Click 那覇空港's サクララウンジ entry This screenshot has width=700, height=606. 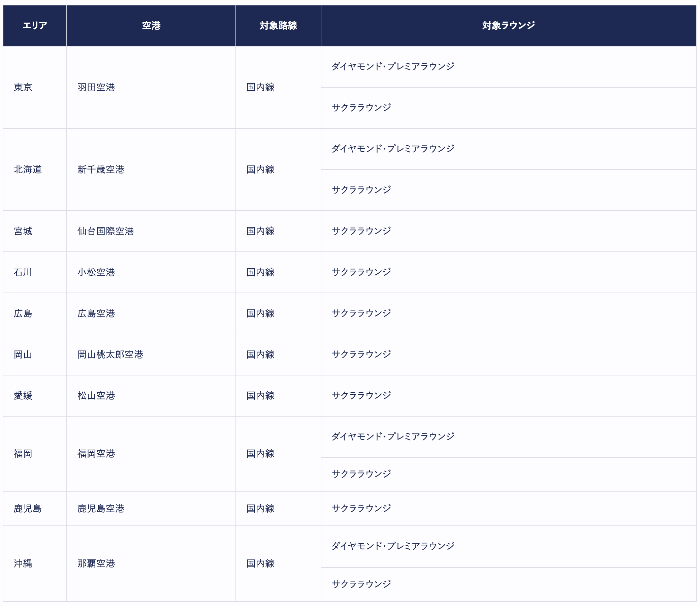361,584
